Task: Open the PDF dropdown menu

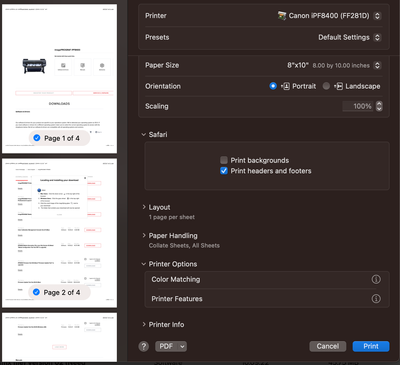Action: 171,346
